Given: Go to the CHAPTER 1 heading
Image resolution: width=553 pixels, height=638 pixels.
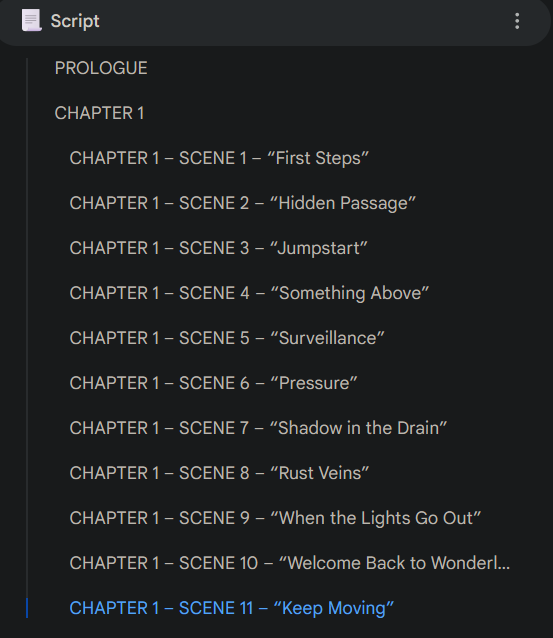Looking at the screenshot, I should pos(99,113).
